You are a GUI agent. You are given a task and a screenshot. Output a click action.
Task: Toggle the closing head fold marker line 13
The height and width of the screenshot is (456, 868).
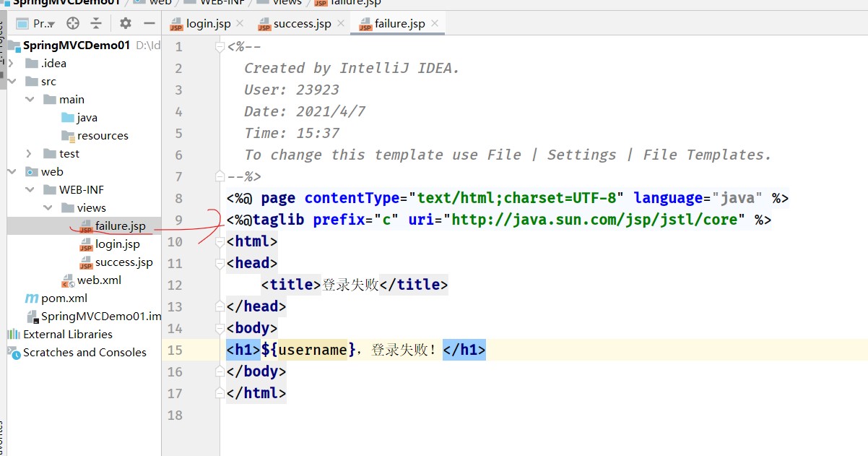[x=220, y=306]
